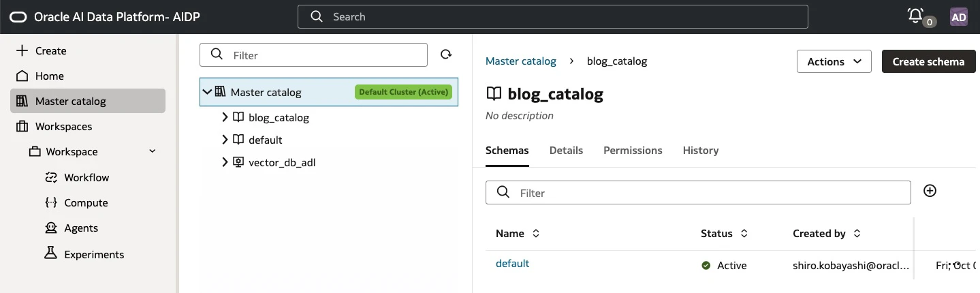Click the Create schema button

928,61
